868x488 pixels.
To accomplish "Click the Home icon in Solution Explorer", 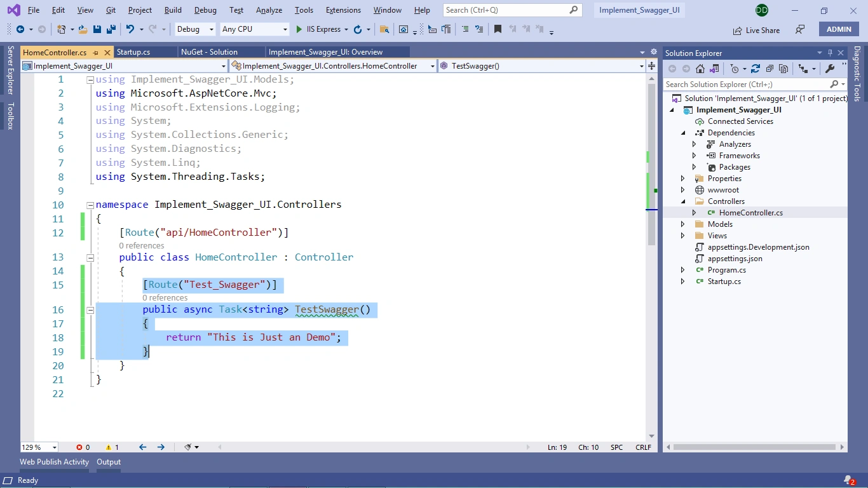I will coord(700,69).
